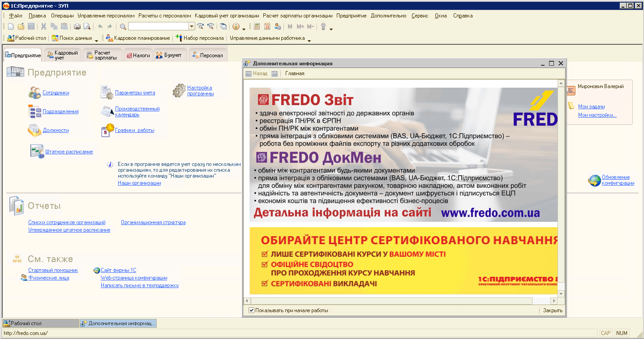Switch to the Расчет зарплаты tab
The width and height of the screenshot is (644, 339).
[102, 55]
